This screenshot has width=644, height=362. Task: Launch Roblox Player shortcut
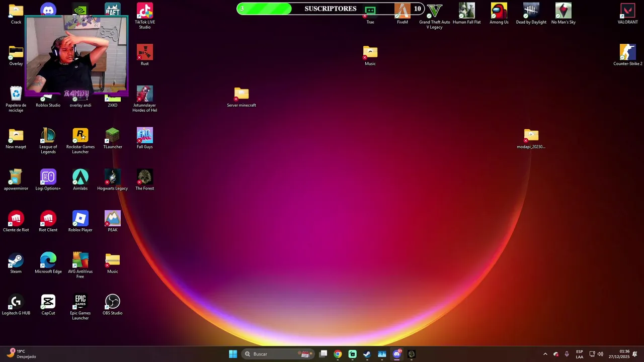(x=80, y=222)
